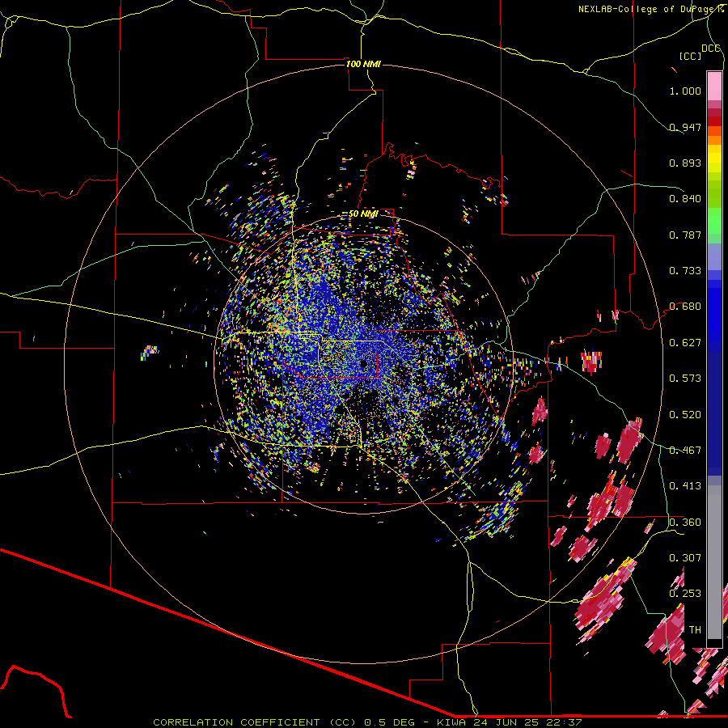Click the NEXLAB-College of DuPage credit text
Screen dimensions: 728x728
point(650,9)
